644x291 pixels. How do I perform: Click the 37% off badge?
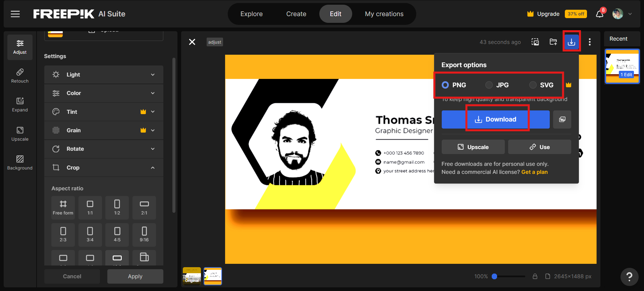576,14
